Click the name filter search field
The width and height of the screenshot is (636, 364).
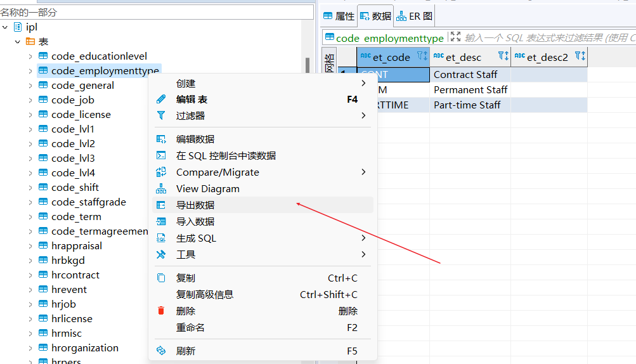157,12
